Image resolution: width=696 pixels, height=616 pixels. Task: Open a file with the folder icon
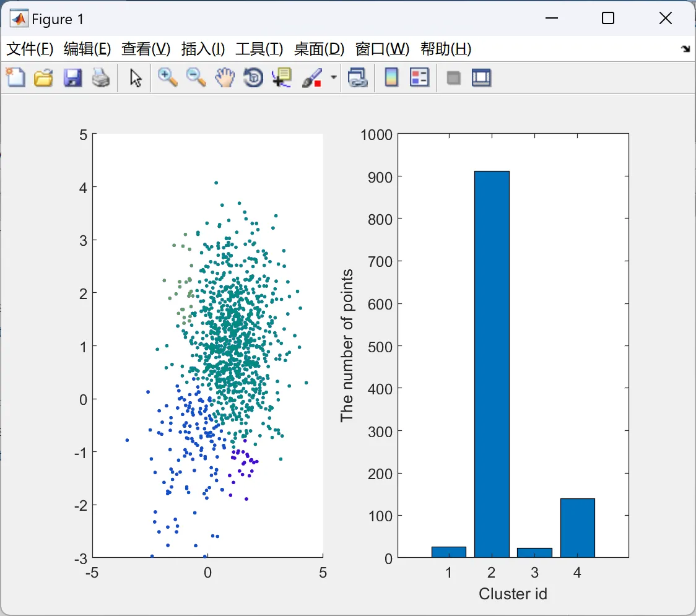(x=43, y=77)
